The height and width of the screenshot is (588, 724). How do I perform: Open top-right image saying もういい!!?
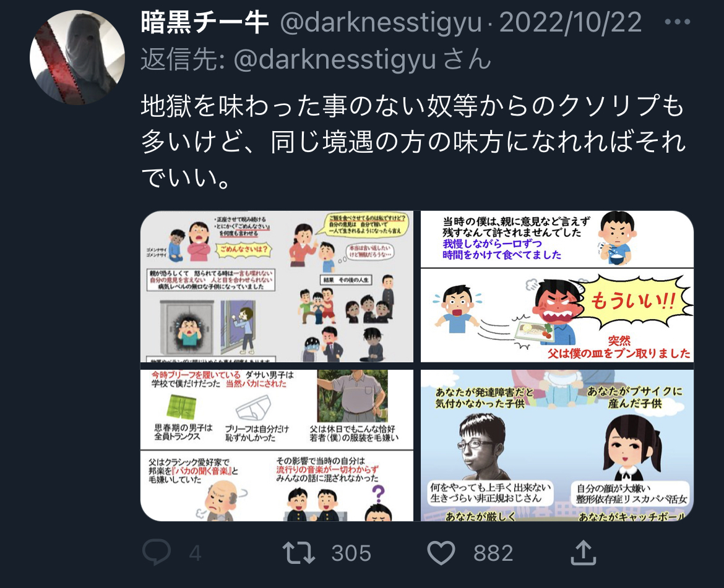557,286
